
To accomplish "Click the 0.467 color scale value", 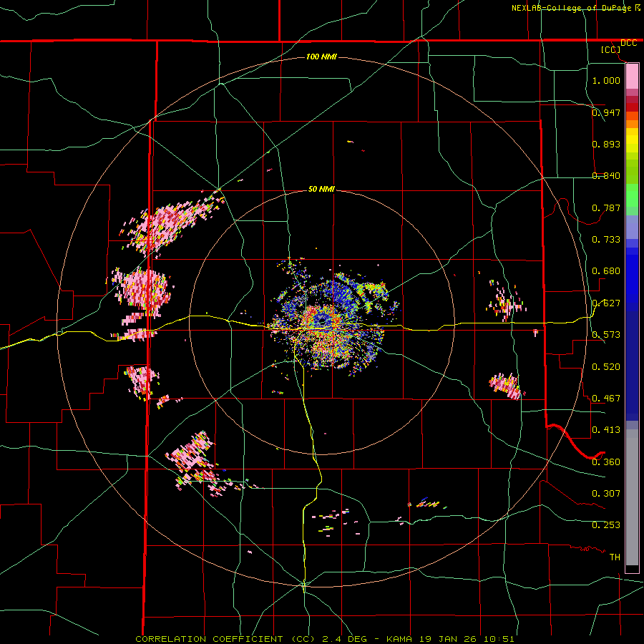I will tap(606, 399).
